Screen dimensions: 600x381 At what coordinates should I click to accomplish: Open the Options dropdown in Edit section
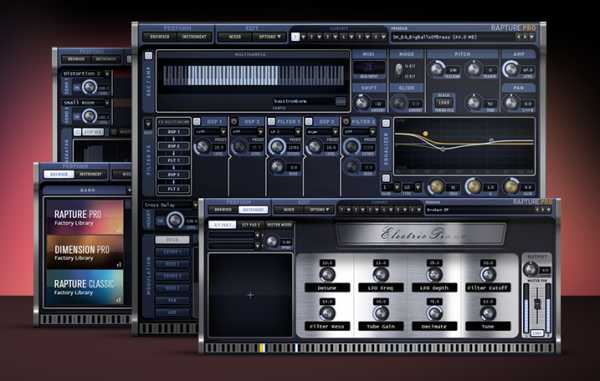coord(270,37)
